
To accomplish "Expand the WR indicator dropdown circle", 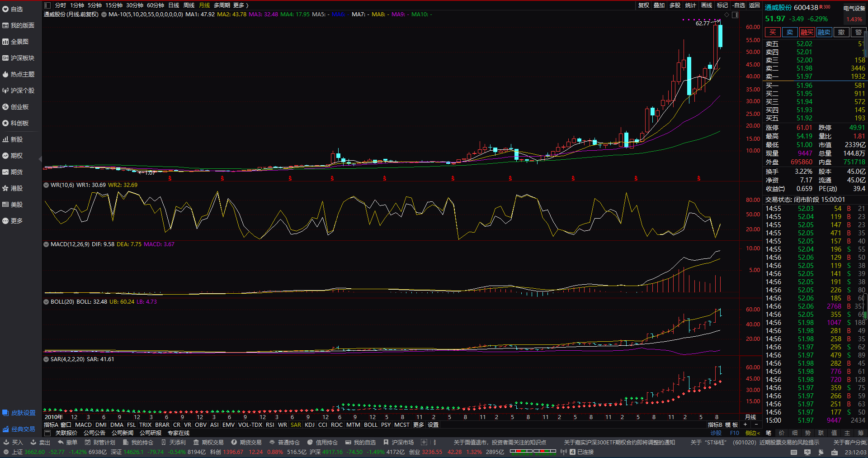I will (x=46, y=185).
